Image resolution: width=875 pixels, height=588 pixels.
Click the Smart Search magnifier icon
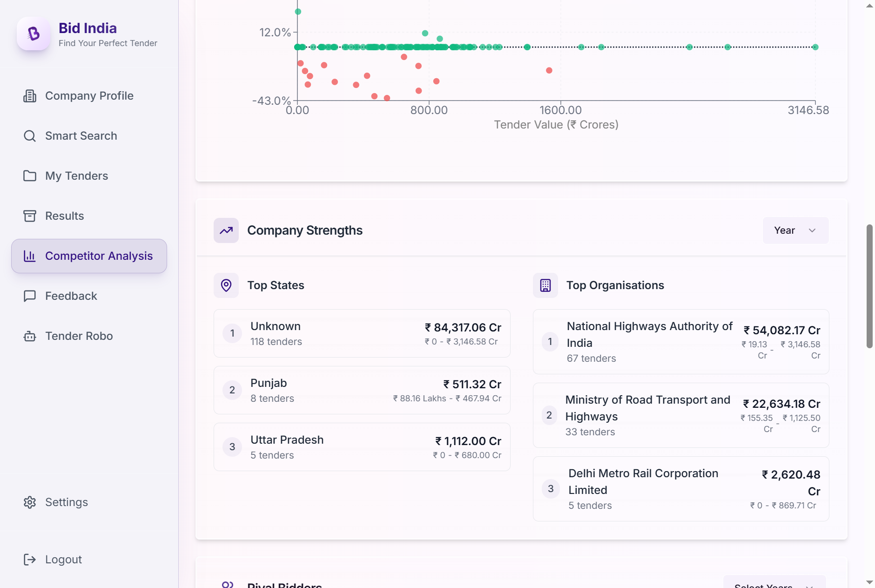30,136
